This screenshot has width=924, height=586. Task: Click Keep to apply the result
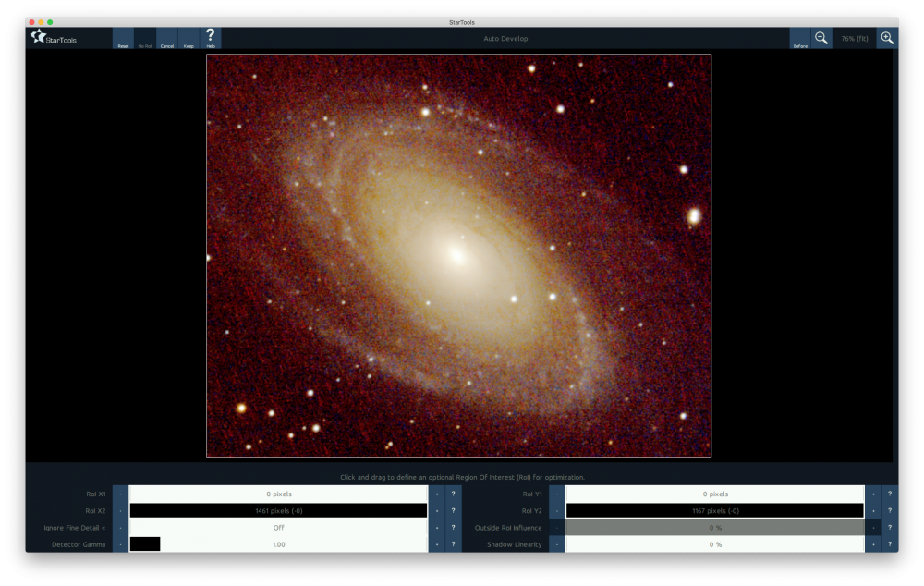[188, 38]
